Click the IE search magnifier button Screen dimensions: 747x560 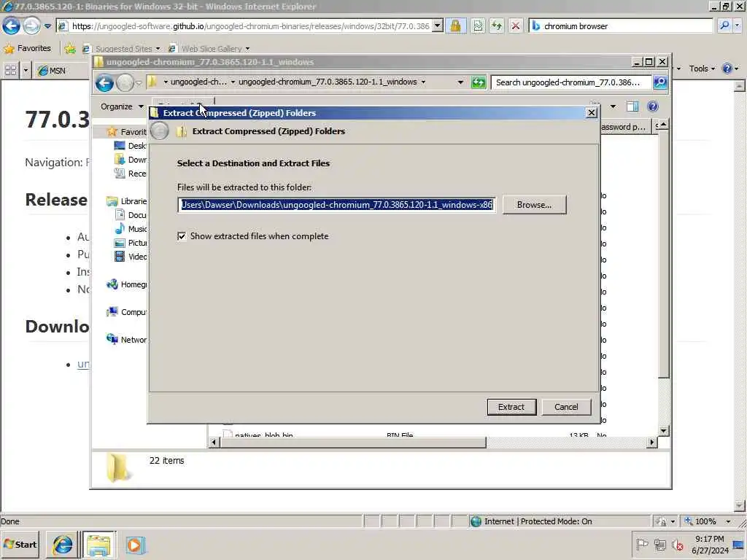coord(724,26)
